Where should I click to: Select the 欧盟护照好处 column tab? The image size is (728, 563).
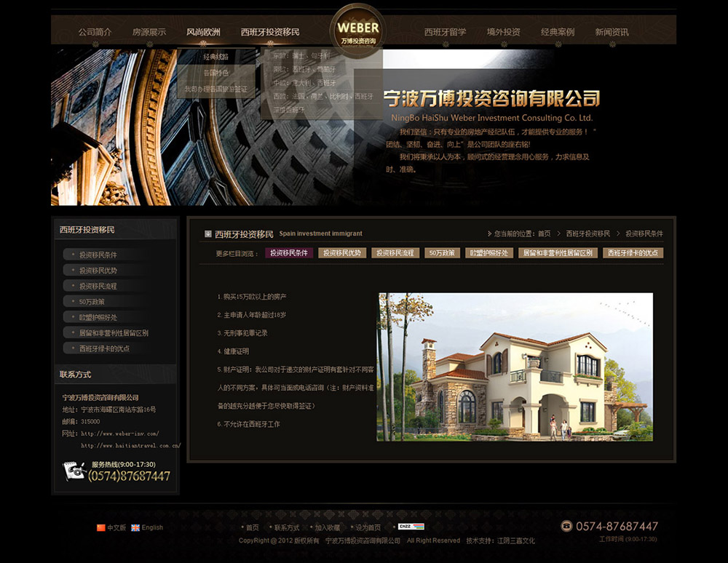tap(488, 253)
